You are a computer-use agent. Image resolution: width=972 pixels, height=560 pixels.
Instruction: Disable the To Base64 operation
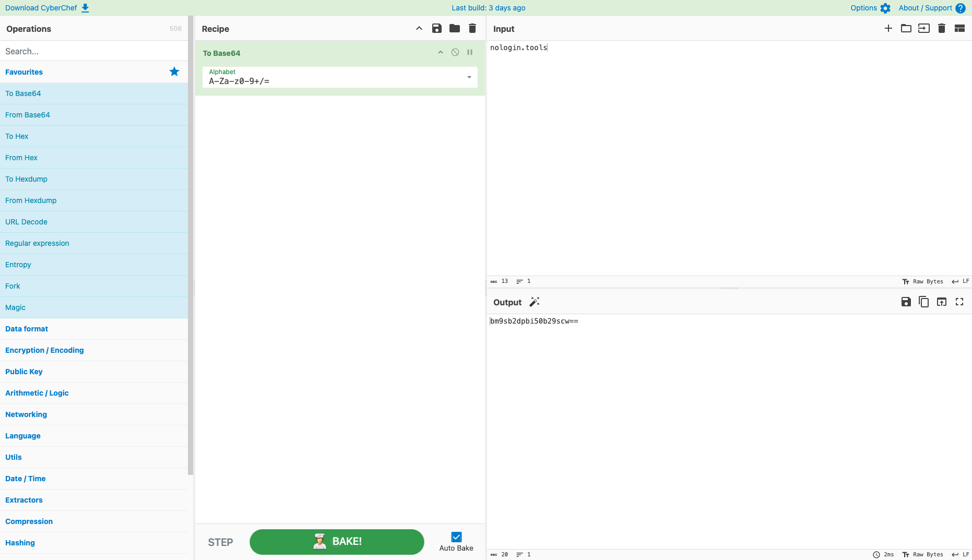pos(455,52)
